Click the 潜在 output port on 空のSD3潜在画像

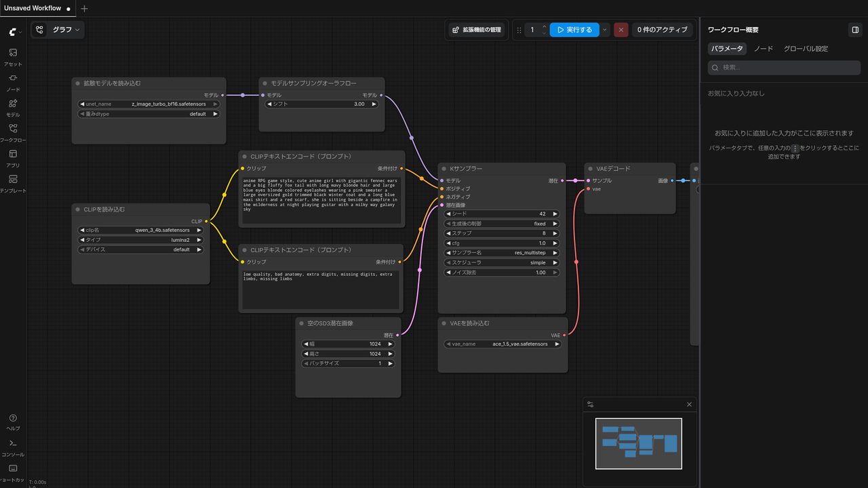click(x=397, y=335)
